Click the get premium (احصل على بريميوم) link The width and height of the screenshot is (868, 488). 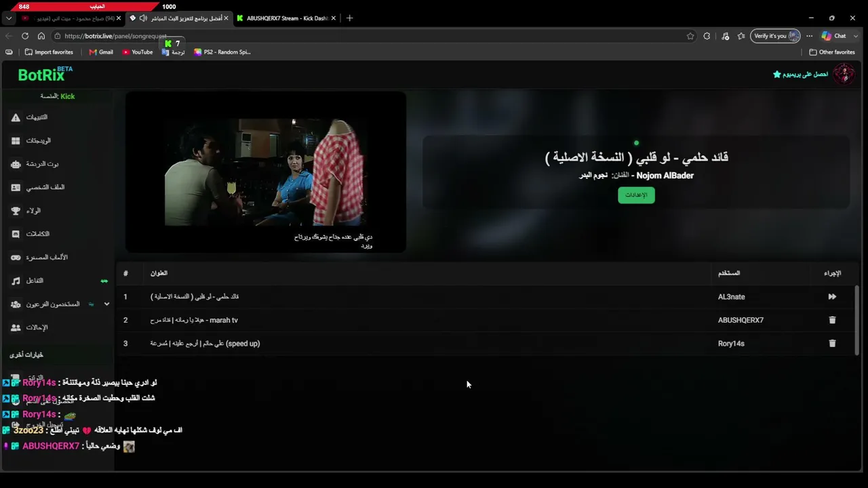coord(801,74)
